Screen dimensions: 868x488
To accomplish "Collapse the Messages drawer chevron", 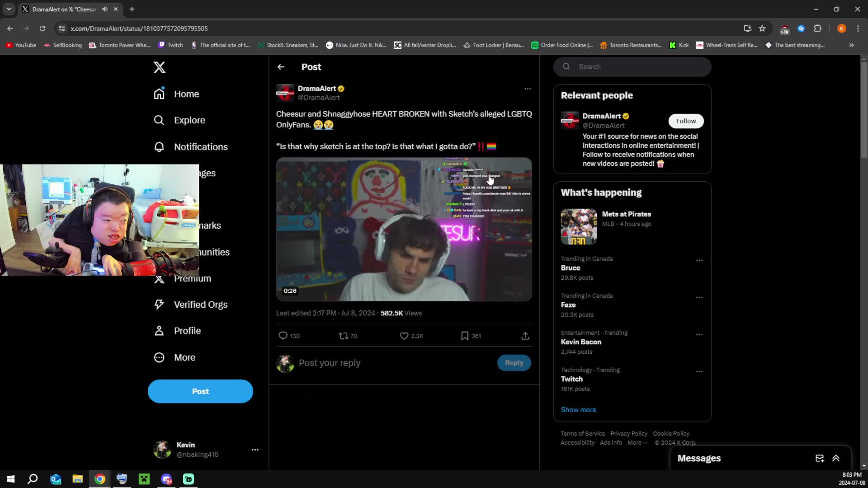I will (x=835, y=458).
